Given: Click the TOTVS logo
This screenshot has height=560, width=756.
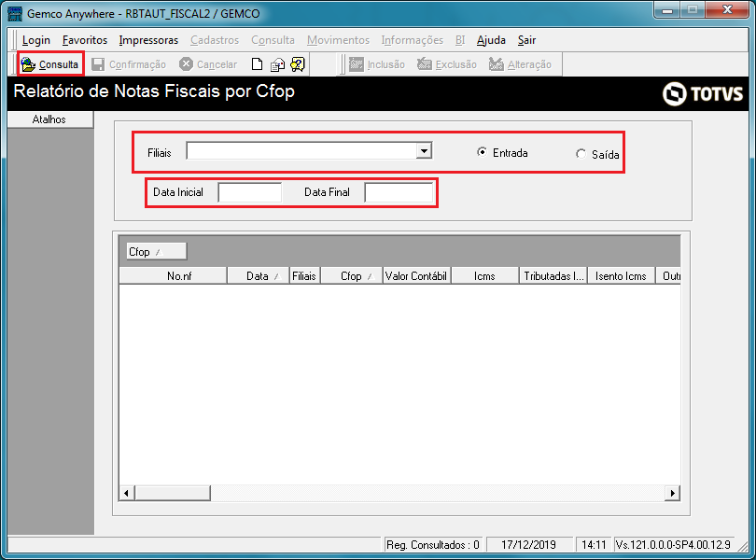Looking at the screenshot, I should (703, 93).
